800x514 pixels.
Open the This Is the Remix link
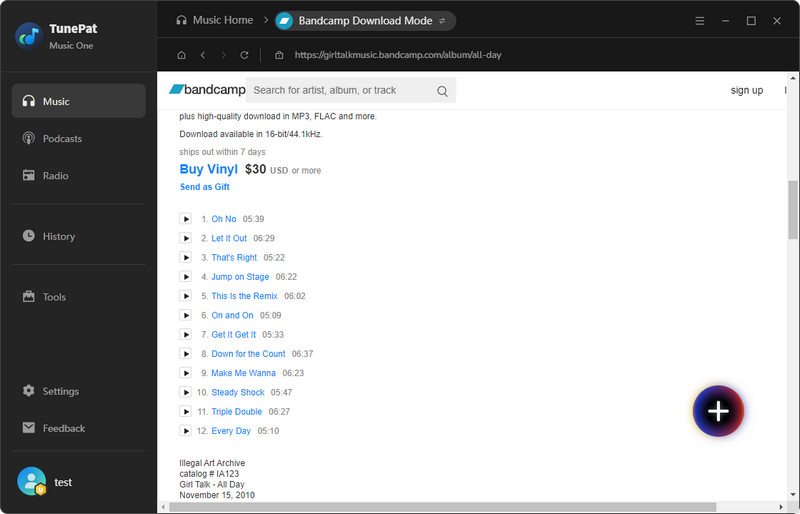[x=244, y=296]
